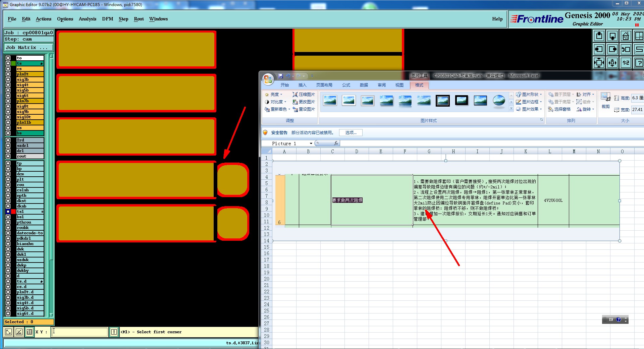Toggle the checkbox for layer 'to'

[x=8, y=58]
